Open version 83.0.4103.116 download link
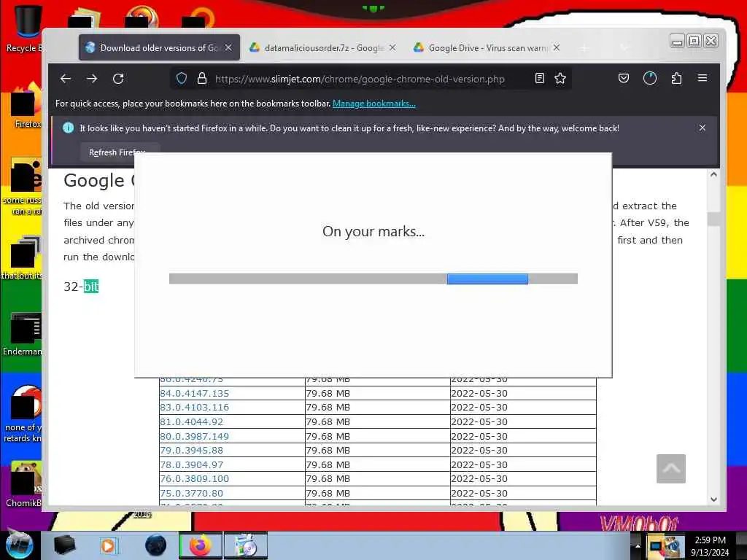747x560 pixels. (x=194, y=407)
